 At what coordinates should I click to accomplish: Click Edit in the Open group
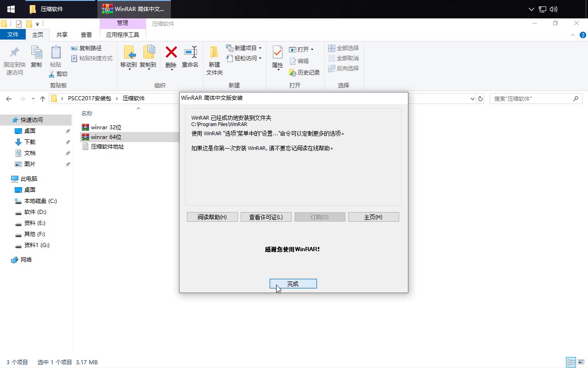point(299,61)
